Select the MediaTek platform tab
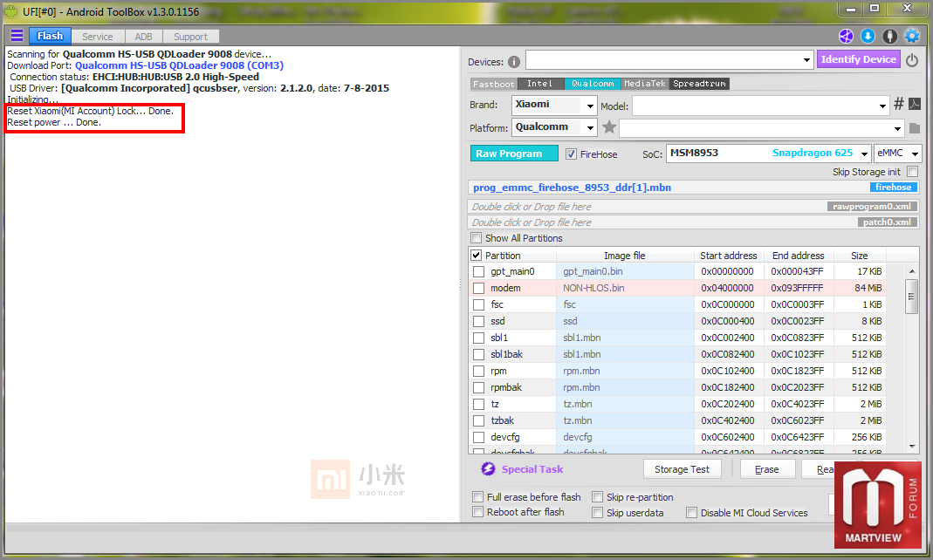933x560 pixels. [645, 84]
